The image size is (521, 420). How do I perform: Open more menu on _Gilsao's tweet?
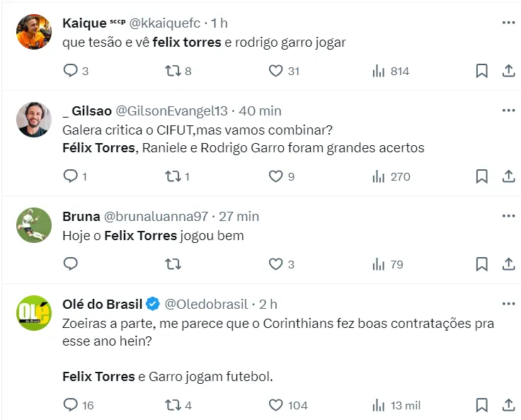click(508, 110)
